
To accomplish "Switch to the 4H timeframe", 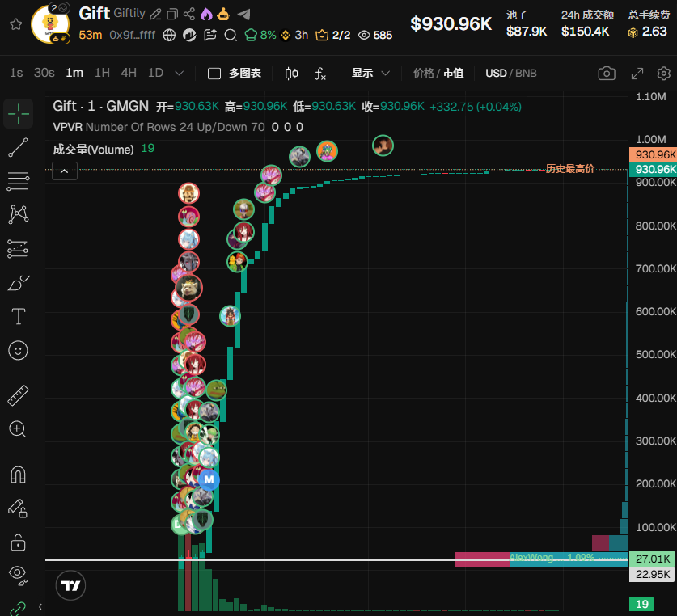I will 129,73.
